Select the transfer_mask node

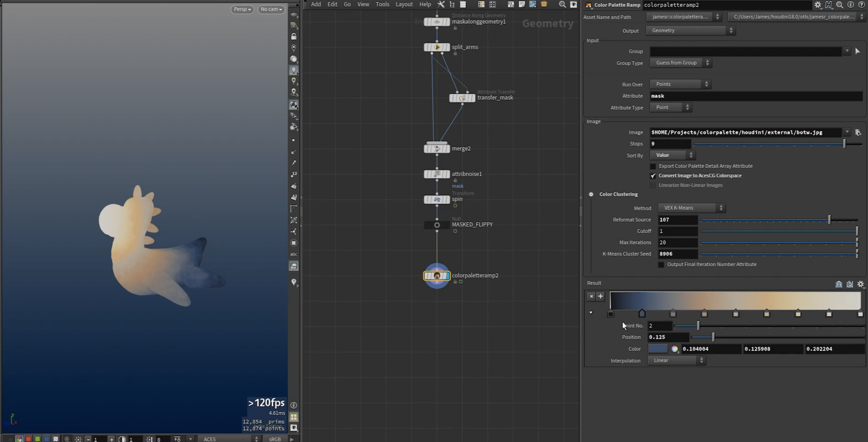pyautogui.click(x=462, y=98)
